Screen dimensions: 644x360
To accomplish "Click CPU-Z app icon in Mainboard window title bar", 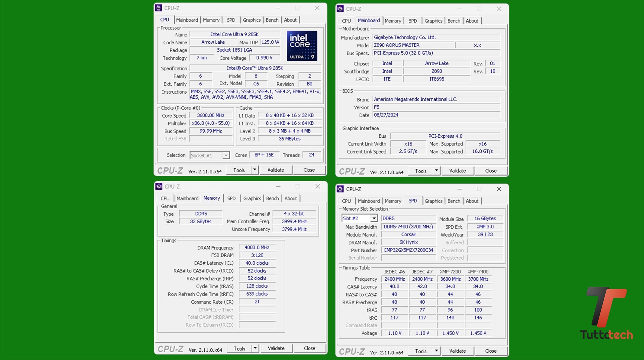I will point(340,9).
